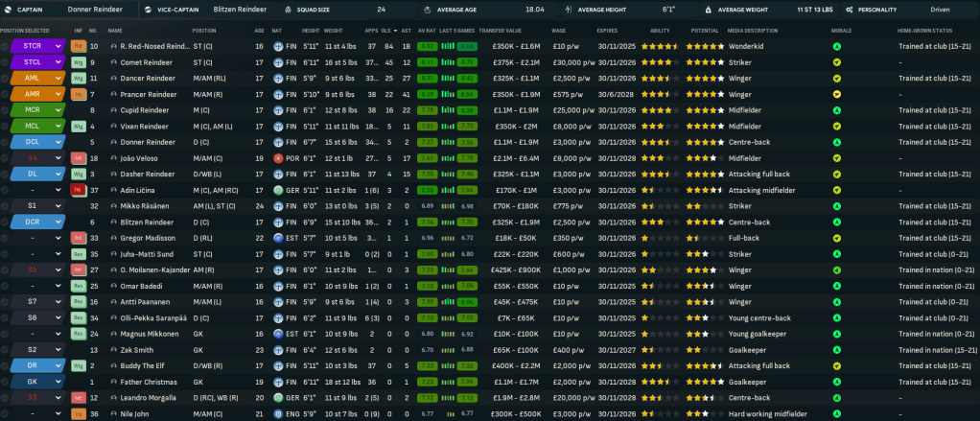
Task: Select the checkbox beside Donner Reindeer's DCL
Action: pyautogui.click(x=6, y=142)
